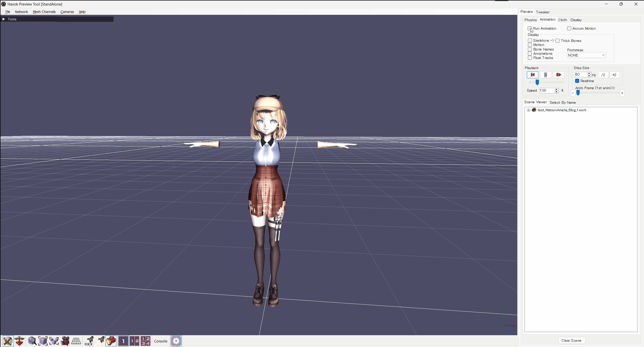Image resolution: width=644 pixels, height=347 pixels.
Task: Click the Anim Frame plus button
Action: pyautogui.click(x=622, y=93)
